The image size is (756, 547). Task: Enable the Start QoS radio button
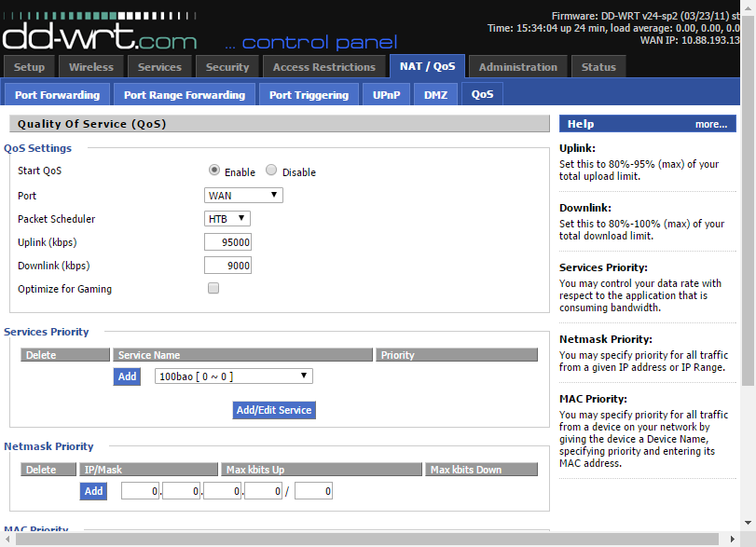pos(214,171)
